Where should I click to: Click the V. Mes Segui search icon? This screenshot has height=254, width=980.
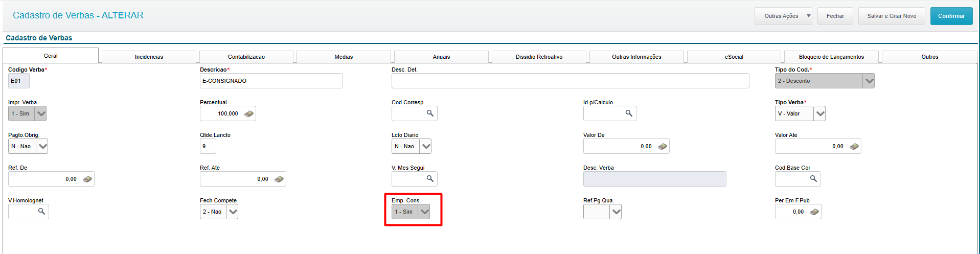pos(430,179)
